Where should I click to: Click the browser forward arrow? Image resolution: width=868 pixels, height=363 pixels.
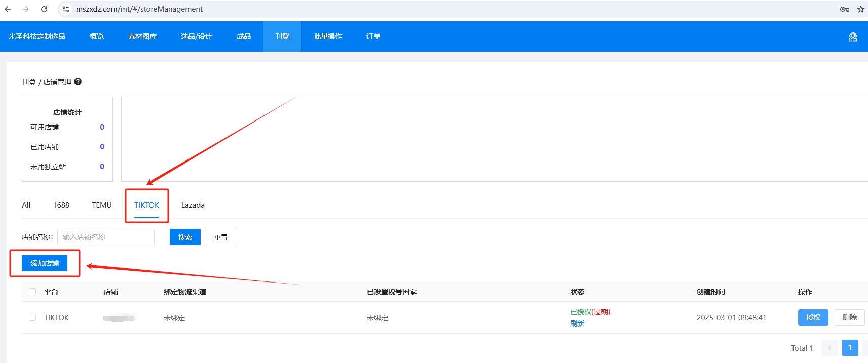26,9
